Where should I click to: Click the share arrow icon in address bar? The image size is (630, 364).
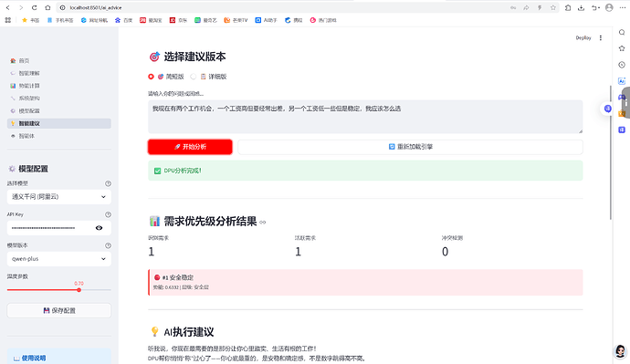(x=526, y=7)
